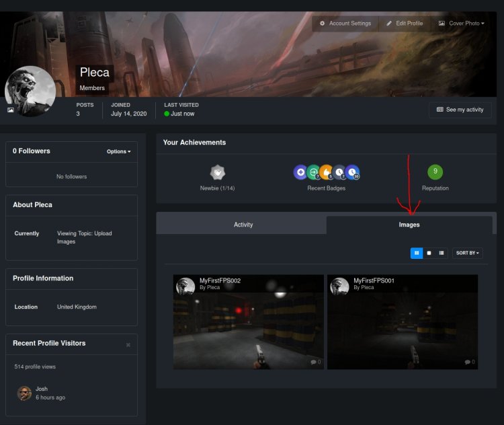Close the Recent Profile Visitors block

pyautogui.click(x=128, y=345)
